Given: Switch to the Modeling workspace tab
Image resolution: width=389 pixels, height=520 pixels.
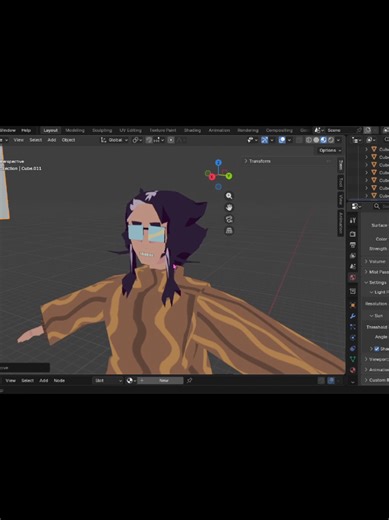Looking at the screenshot, I should click(75, 130).
